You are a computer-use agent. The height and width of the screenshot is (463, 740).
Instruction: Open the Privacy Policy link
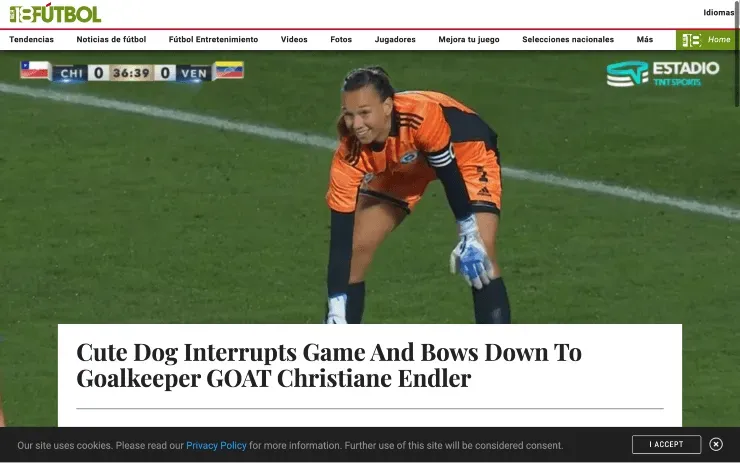tap(216, 446)
